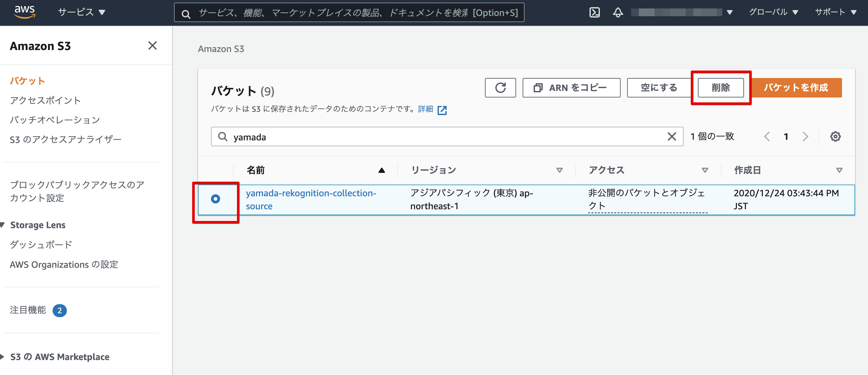This screenshot has height=375, width=868.
Task: Sort by リージョン column
Action: coord(559,170)
